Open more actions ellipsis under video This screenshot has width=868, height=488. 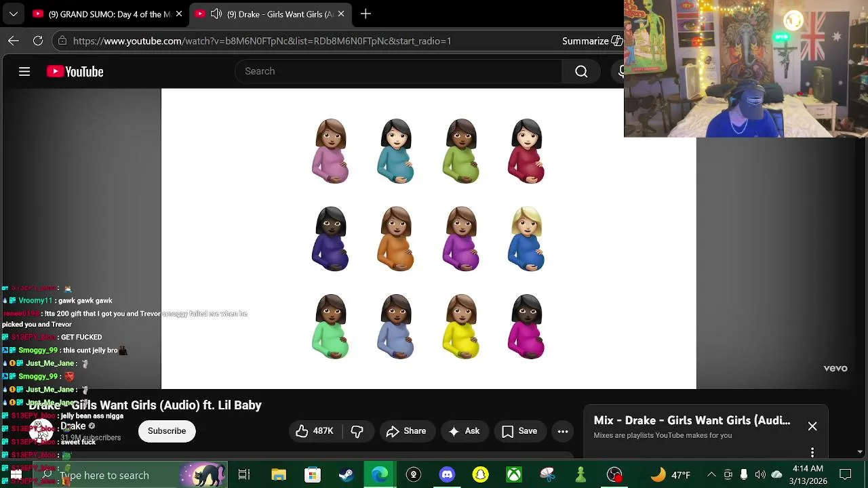pyautogui.click(x=563, y=431)
